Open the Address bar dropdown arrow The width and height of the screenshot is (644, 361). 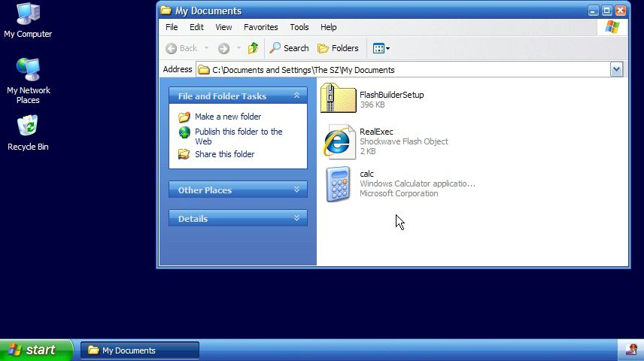click(x=617, y=70)
